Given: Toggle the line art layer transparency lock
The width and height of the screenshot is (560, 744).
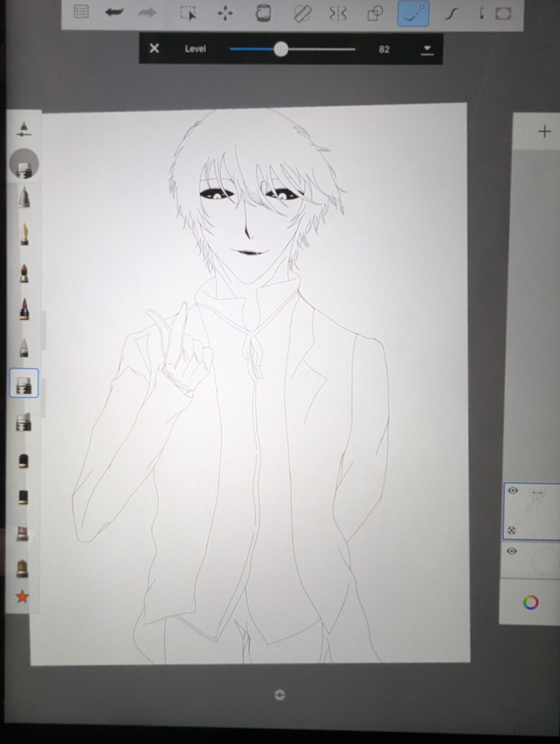Looking at the screenshot, I should tap(512, 531).
